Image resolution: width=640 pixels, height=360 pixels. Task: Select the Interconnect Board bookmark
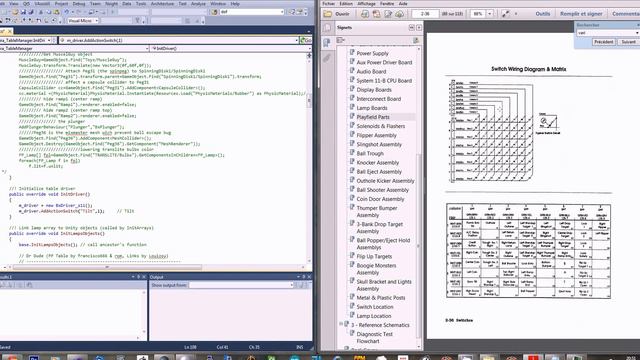378,99
